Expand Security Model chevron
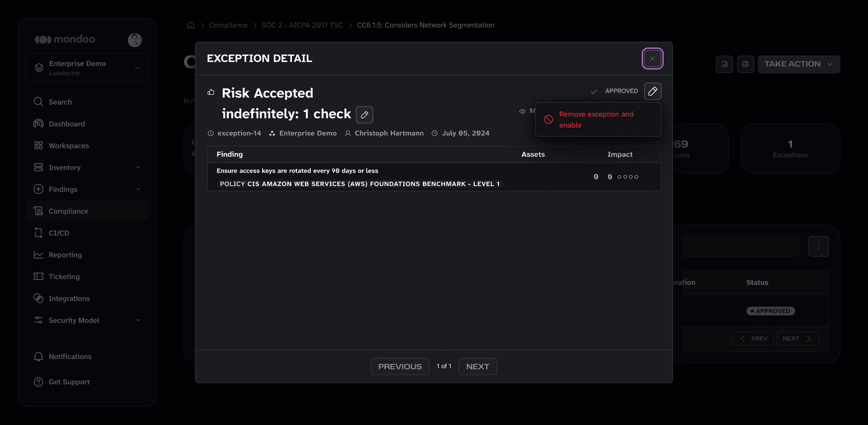The width and height of the screenshot is (868, 425). click(138, 320)
